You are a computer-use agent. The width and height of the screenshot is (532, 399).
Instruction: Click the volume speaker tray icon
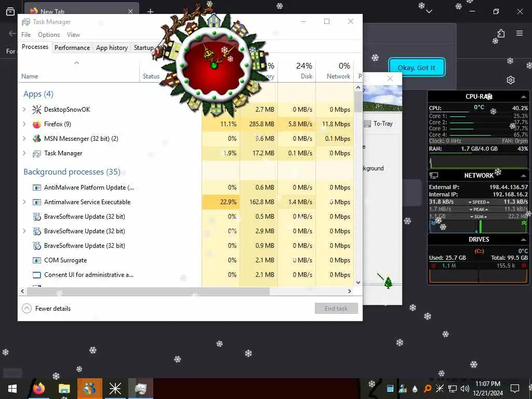click(x=465, y=389)
